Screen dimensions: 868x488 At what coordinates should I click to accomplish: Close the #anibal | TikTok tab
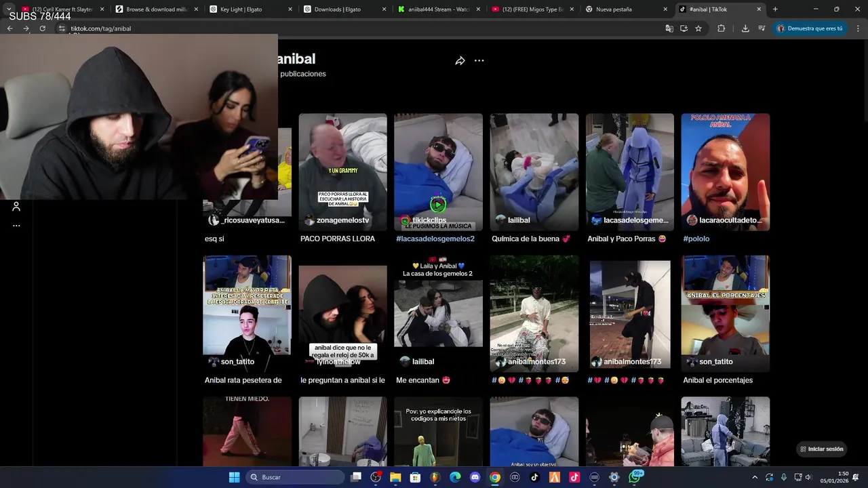(x=759, y=9)
